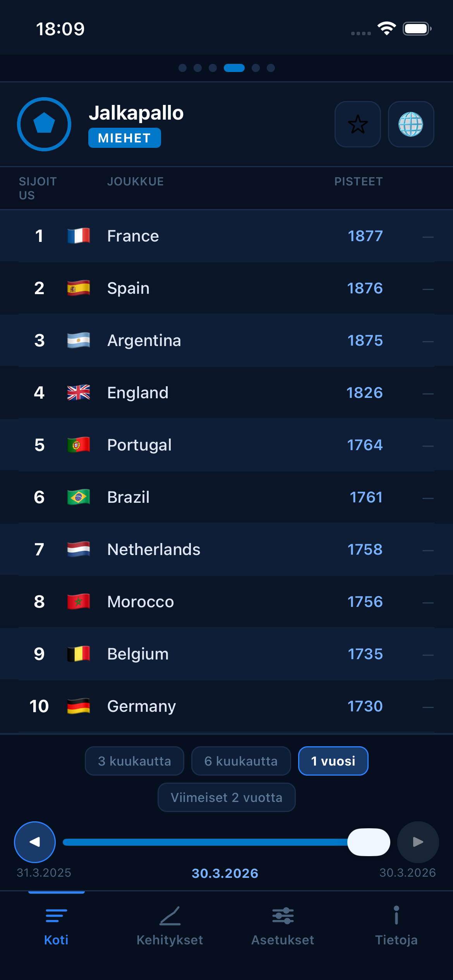Select the blue pentagon Jalkapallo sport logo
The image size is (453, 980).
tap(44, 124)
